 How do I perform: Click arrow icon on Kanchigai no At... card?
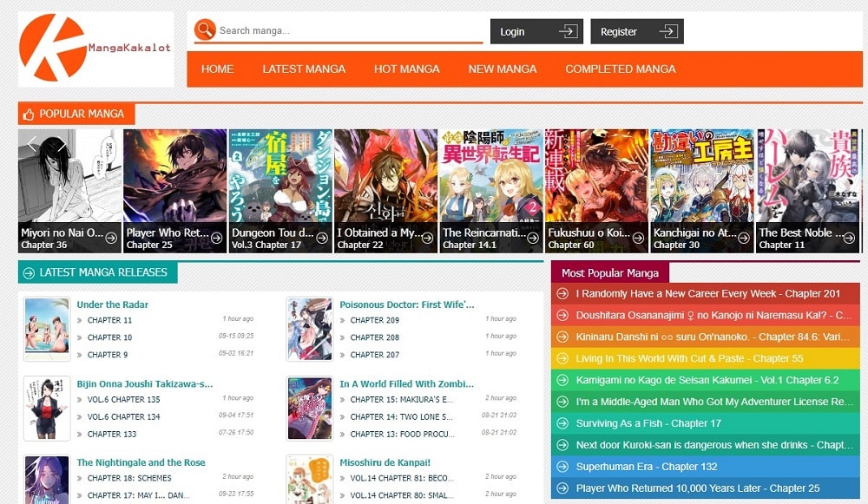click(x=744, y=238)
